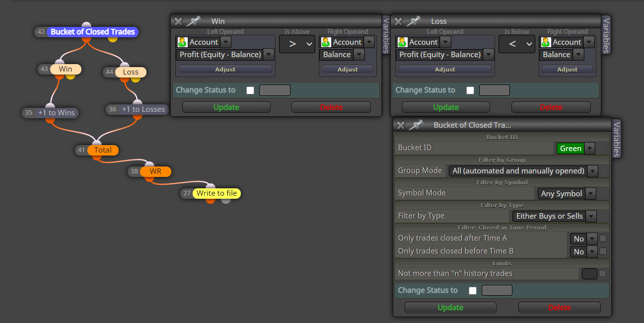Click Adjust under Loss right operand
This screenshot has width=644, height=323.
pos(568,70)
